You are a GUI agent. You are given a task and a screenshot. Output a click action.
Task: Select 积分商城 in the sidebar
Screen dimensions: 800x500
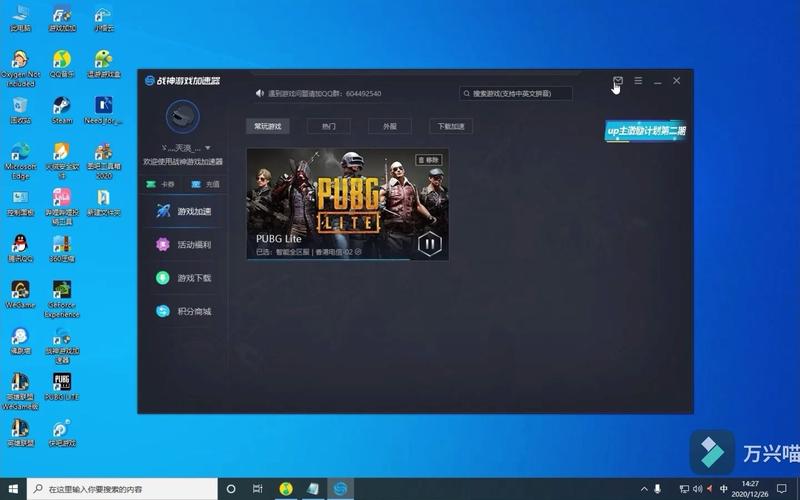click(183, 311)
